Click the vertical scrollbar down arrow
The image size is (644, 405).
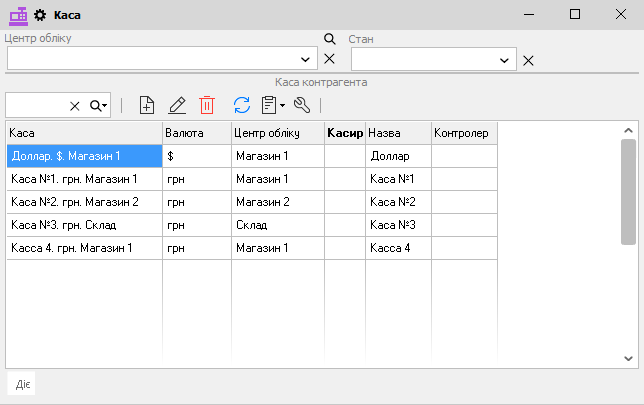coord(628,357)
